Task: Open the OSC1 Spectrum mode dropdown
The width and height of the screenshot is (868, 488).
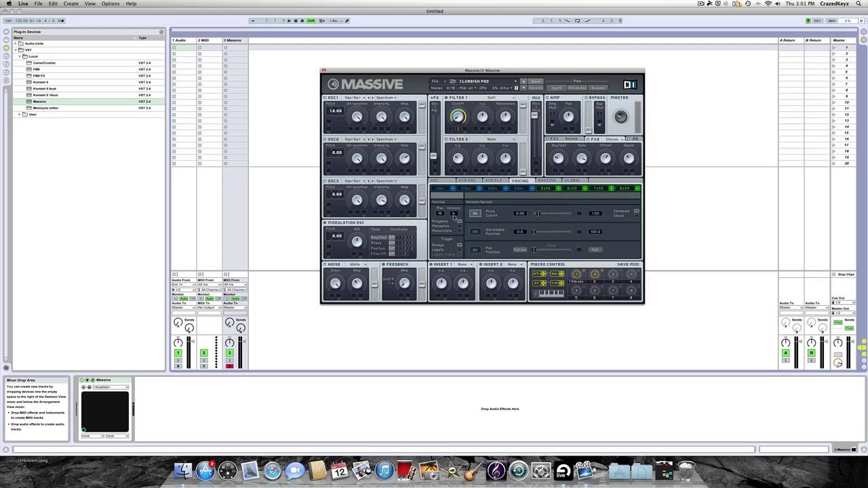Action: [387, 98]
